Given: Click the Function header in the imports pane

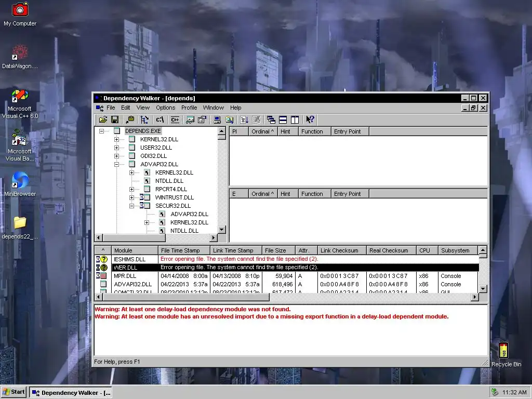Looking at the screenshot, I should tap(314, 131).
